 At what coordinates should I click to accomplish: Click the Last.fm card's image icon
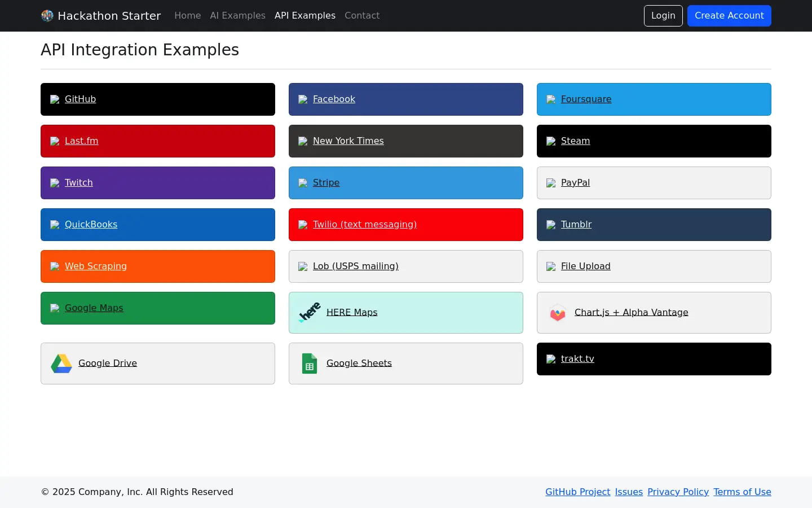(x=55, y=141)
